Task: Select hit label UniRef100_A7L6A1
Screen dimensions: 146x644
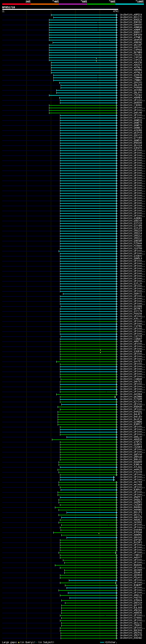Action: (131, 467)
